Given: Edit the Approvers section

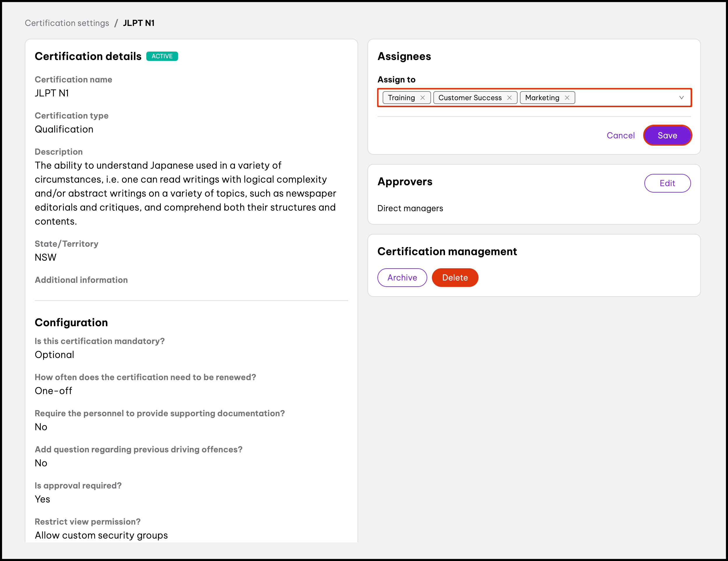Looking at the screenshot, I should [x=667, y=183].
